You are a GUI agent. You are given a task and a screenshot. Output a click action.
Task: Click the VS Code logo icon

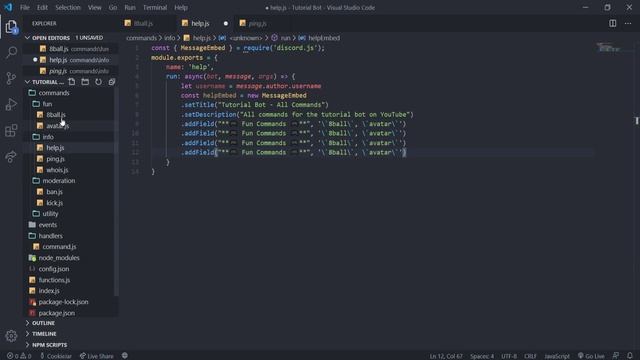click(x=8, y=7)
